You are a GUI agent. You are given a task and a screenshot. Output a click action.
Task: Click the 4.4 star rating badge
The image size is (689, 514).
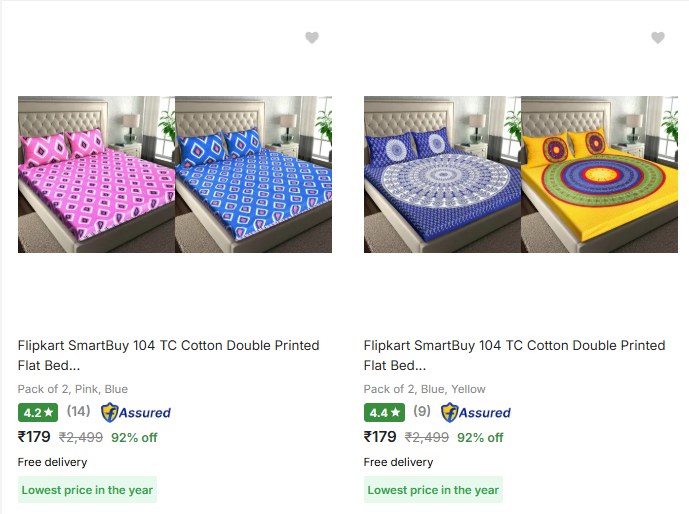[x=384, y=412]
